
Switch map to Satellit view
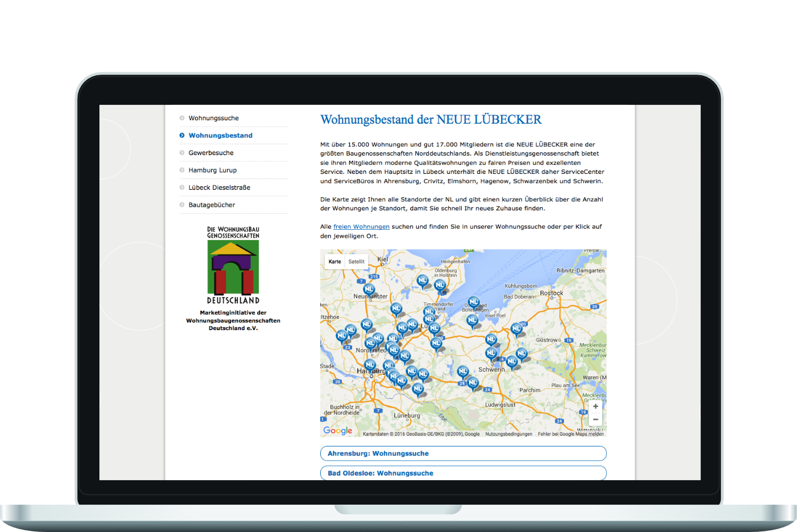click(x=357, y=262)
